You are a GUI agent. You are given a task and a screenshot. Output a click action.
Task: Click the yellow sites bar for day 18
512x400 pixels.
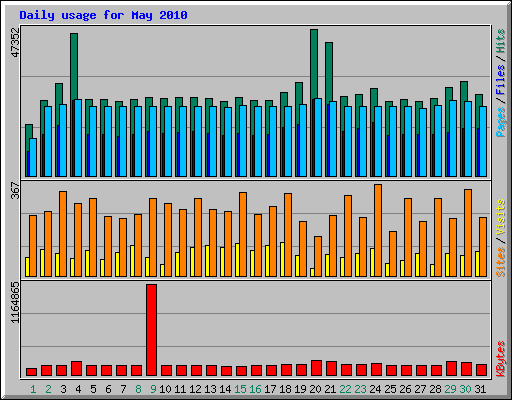pyautogui.click(x=282, y=259)
